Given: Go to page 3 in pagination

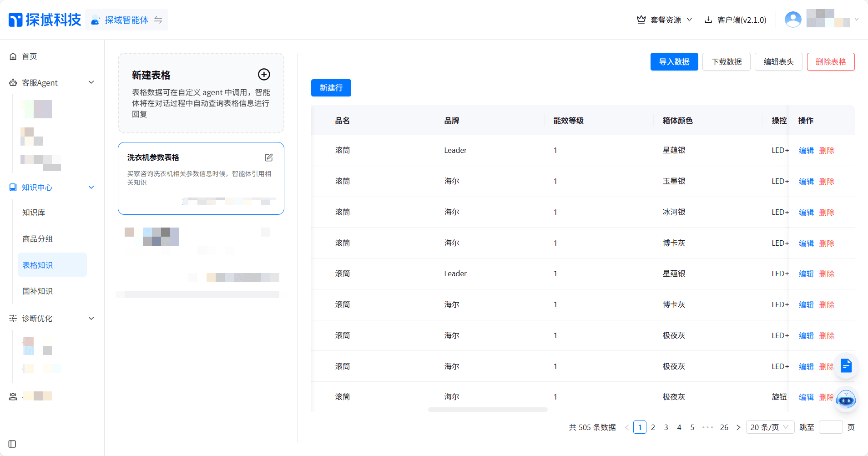Looking at the screenshot, I should pyautogui.click(x=666, y=427).
